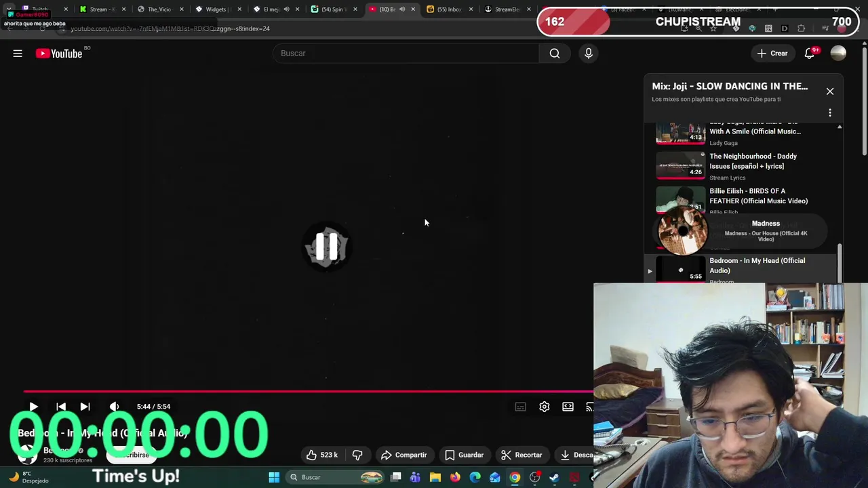Click the large pause overlay in the video
The image size is (868, 488).
[326, 247]
